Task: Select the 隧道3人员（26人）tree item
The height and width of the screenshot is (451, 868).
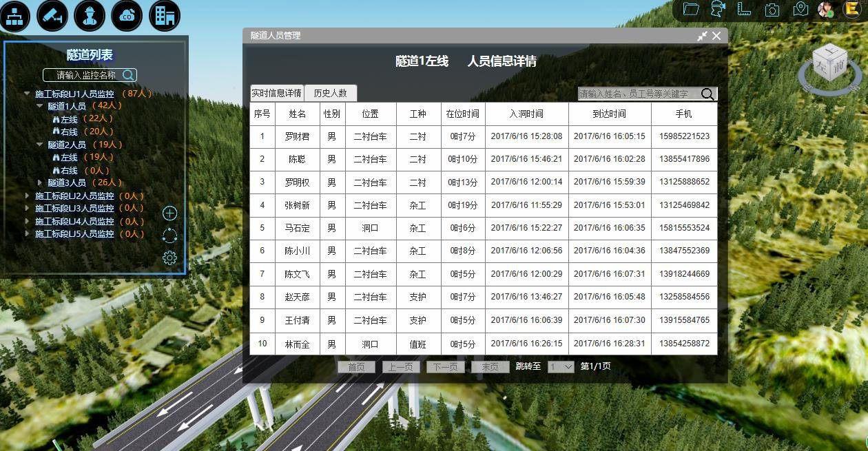Action: [85, 183]
